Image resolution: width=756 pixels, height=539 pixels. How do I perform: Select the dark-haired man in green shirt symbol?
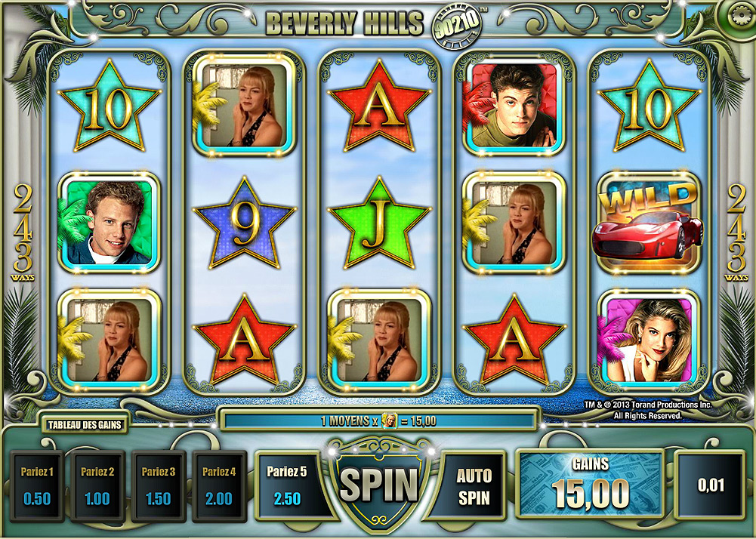pos(514,105)
